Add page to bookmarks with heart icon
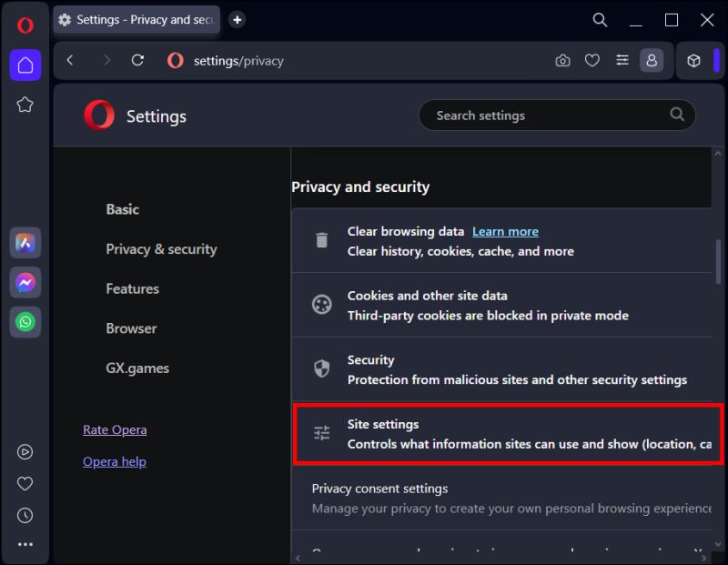The width and height of the screenshot is (728, 565). [x=592, y=61]
